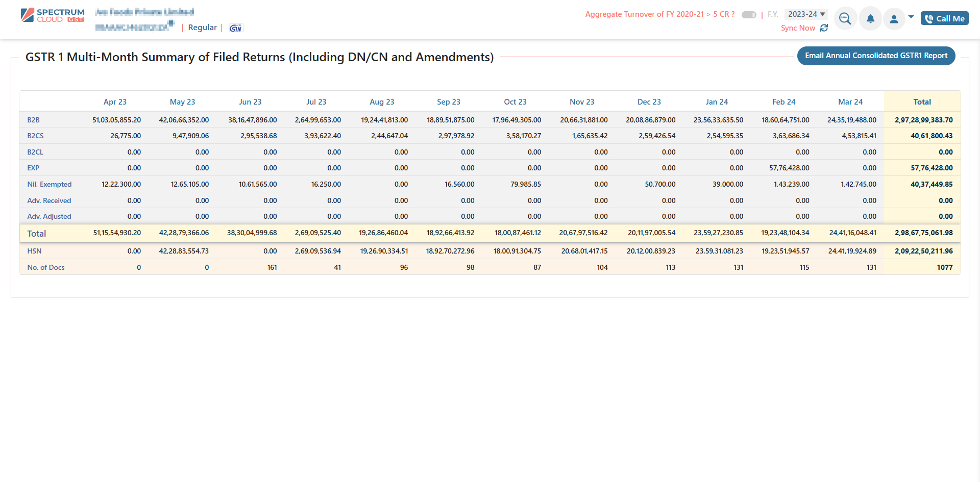Click the GSTIN search magnifier icon
Image resolution: width=980 pixels, height=482 pixels.
[845, 19]
